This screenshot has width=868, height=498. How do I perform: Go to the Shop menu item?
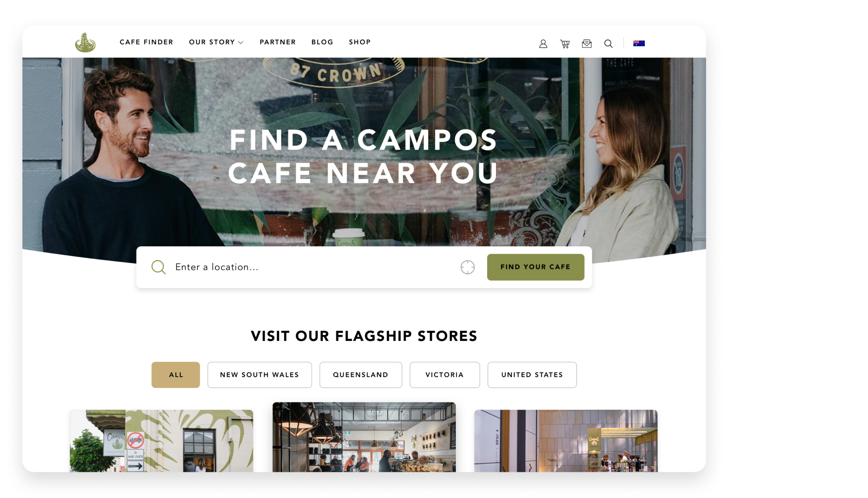[360, 42]
